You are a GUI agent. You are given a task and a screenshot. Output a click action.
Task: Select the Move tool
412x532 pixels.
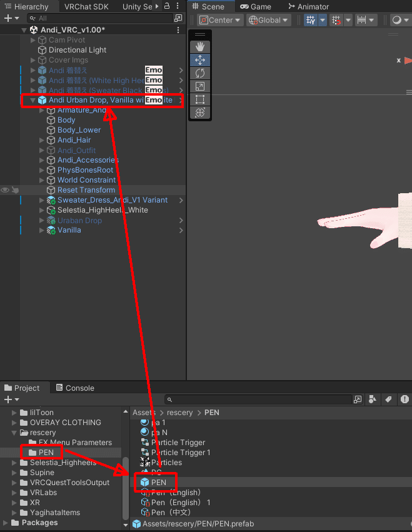pyautogui.click(x=200, y=60)
